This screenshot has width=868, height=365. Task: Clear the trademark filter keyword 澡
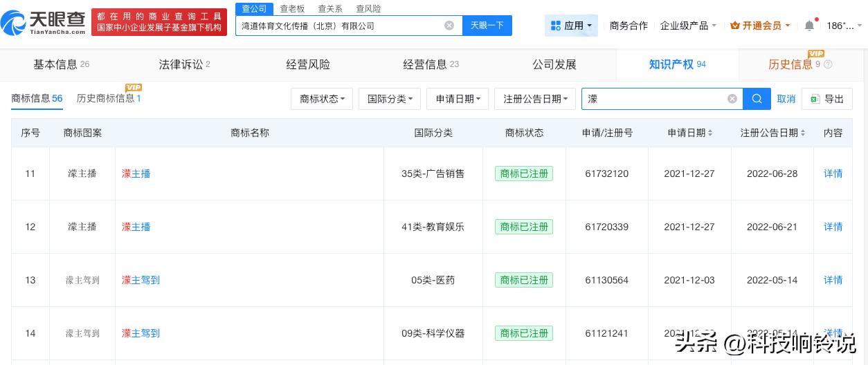(732, 99)
